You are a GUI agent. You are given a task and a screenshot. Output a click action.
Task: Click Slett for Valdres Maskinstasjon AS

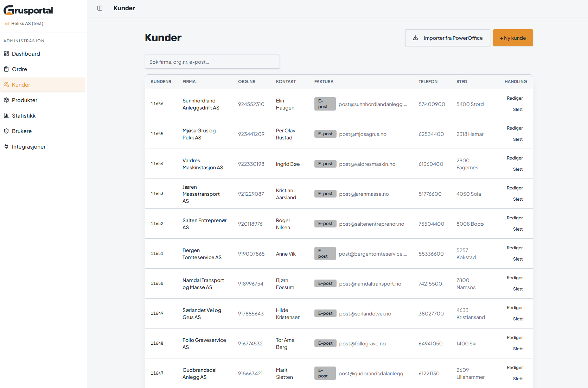point(518,169)
